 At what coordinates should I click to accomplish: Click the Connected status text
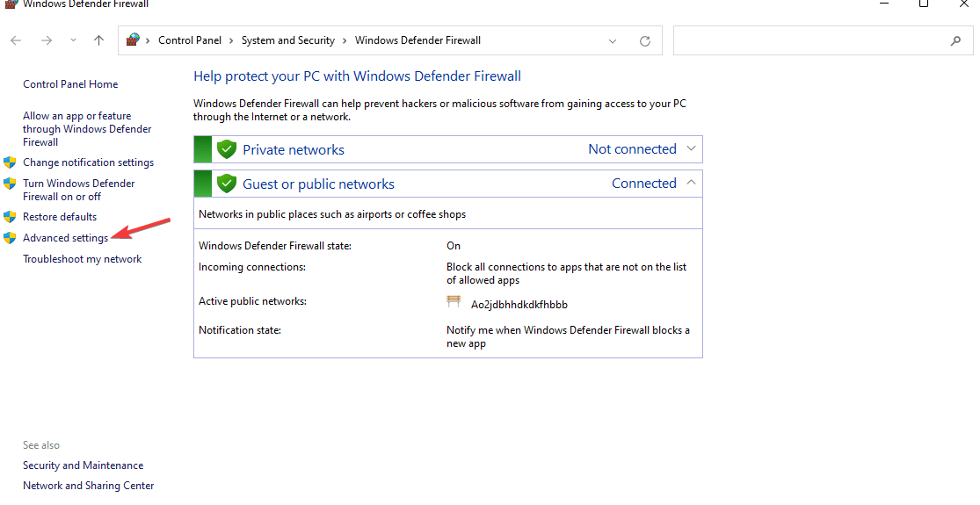(x=643, y=184)
